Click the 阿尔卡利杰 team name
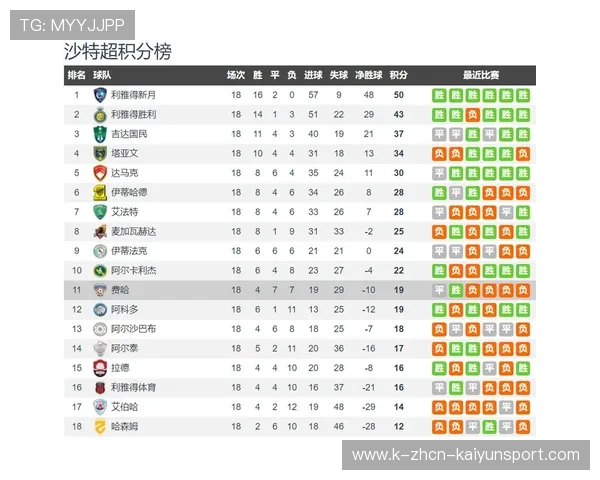The image size is (600, 480). point(131,270)
